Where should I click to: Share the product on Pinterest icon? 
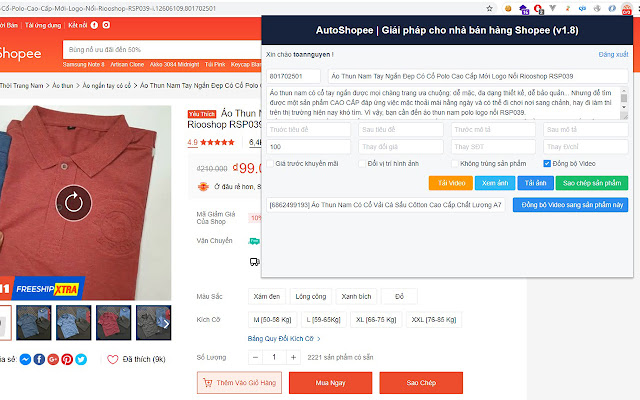67,359
